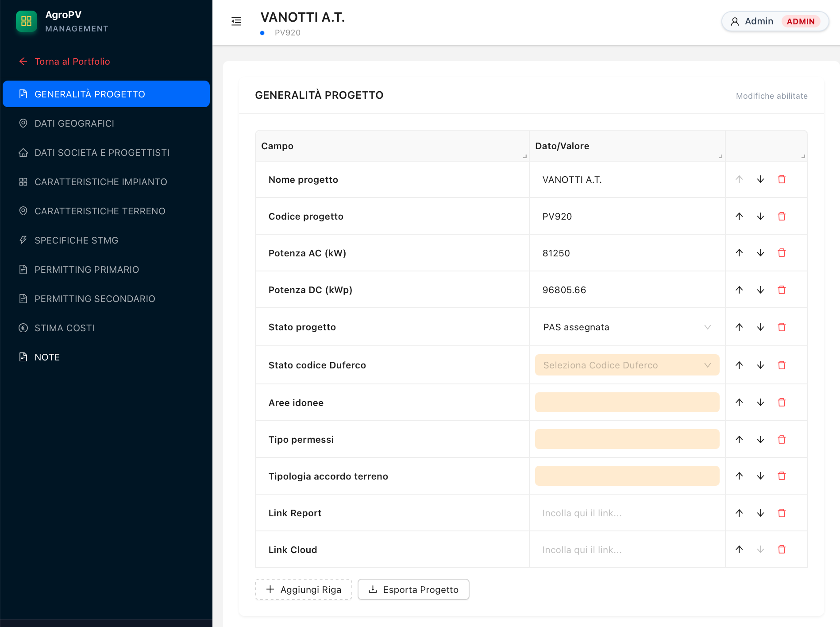Image resolution: width=840 pixels, height=627 pixels.
Task: Move Nome progetto row down
Action: [760, 179]
